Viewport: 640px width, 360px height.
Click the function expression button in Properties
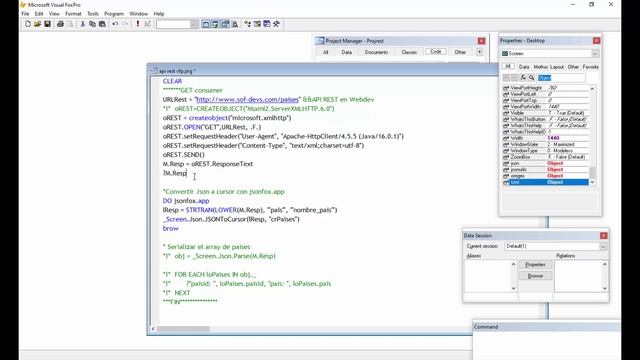(x=523, y=78)
